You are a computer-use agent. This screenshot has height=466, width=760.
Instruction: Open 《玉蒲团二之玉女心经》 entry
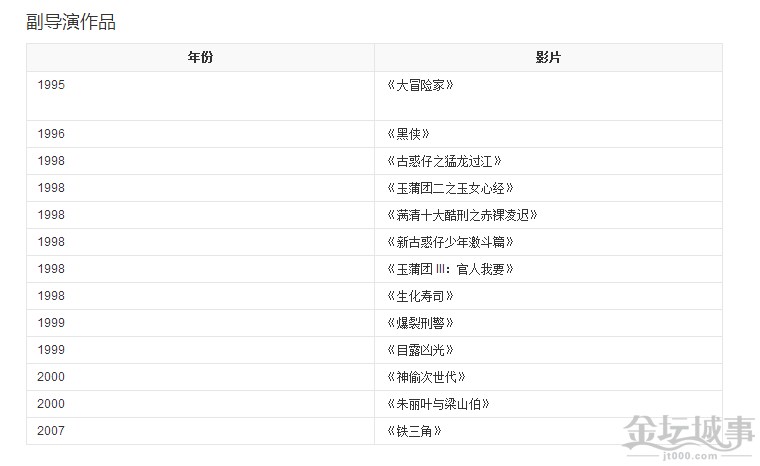(450, 188)
